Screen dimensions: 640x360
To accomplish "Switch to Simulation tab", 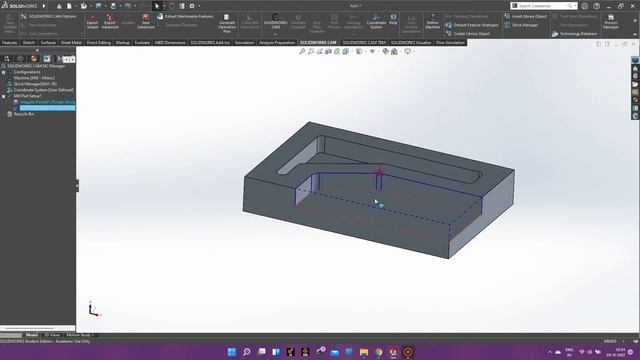I will (x=244, y=42).
